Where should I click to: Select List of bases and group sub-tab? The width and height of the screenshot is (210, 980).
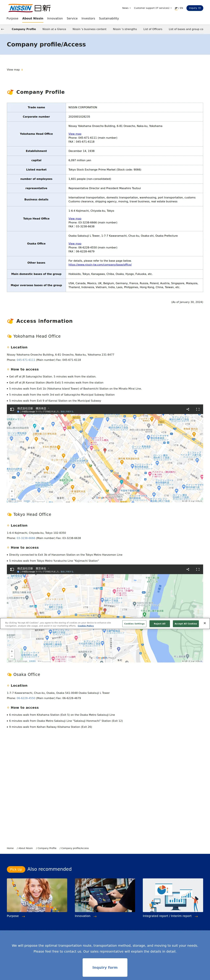[186, 29]
